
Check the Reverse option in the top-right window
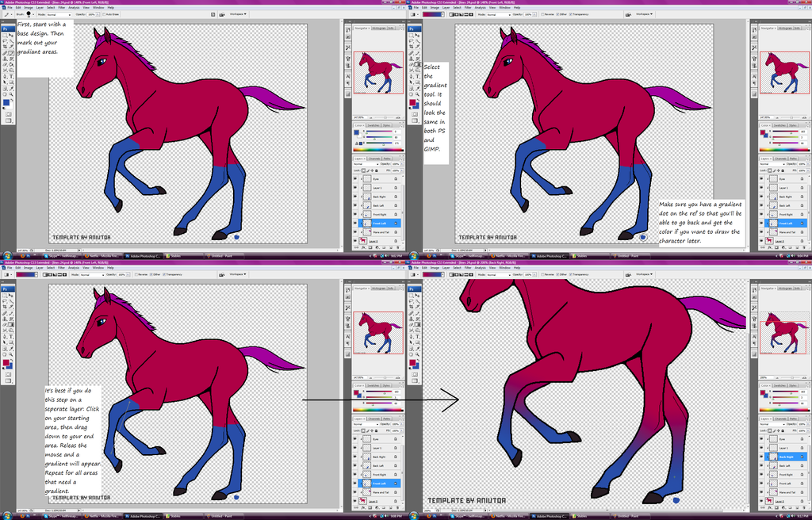[x=542, y=14]
